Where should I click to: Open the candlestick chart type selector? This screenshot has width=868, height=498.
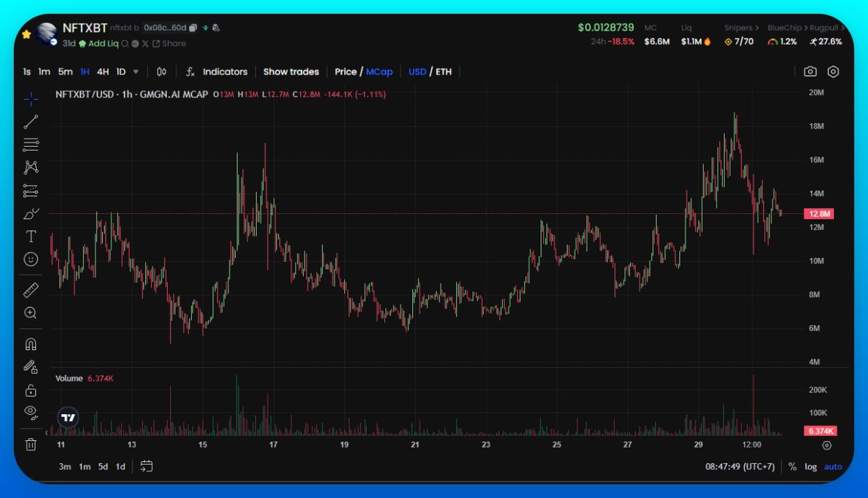coord(161,72)
